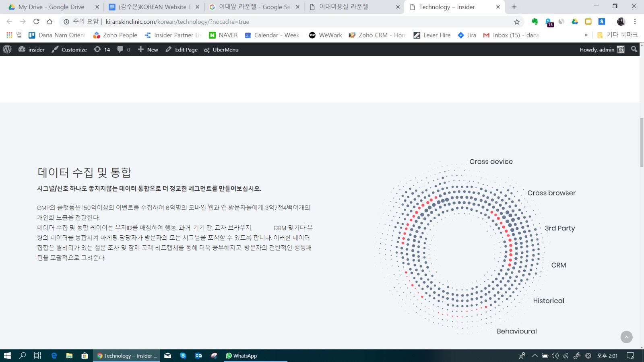Open the updates counter showing 14
The height and width of the screenshot is (362, 644).
(102, 49)
